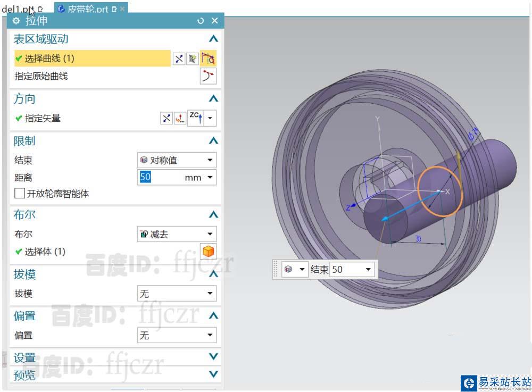Open the on-screen limit type dropdown arrow
The width and height of the screenshot is (532, 392).
click(302, 270)
